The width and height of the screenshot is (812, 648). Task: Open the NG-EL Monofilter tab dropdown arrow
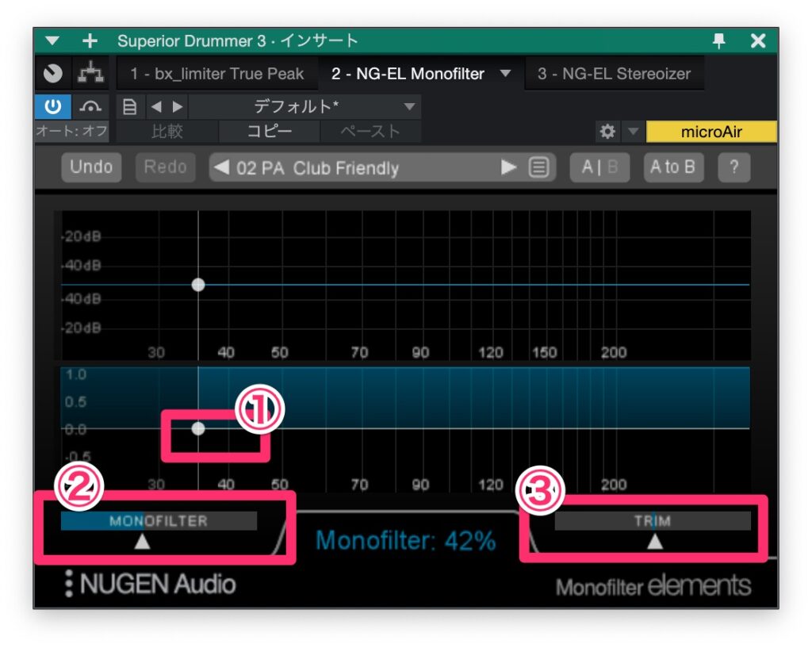505,74
